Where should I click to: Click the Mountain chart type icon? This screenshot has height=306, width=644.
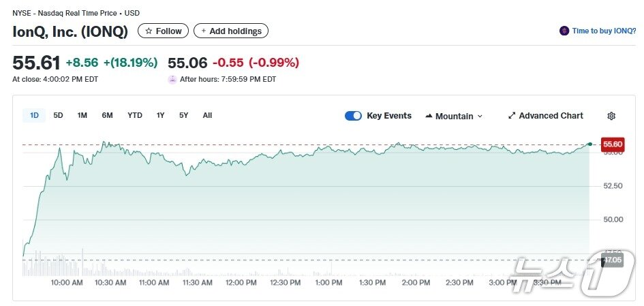429,117
